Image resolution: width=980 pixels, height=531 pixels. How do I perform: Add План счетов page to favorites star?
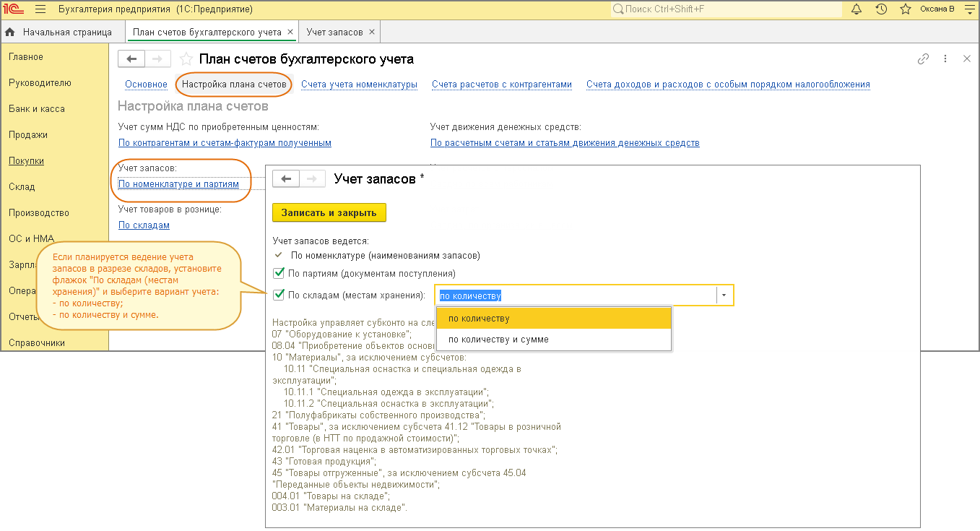click(x=186, y=59)
